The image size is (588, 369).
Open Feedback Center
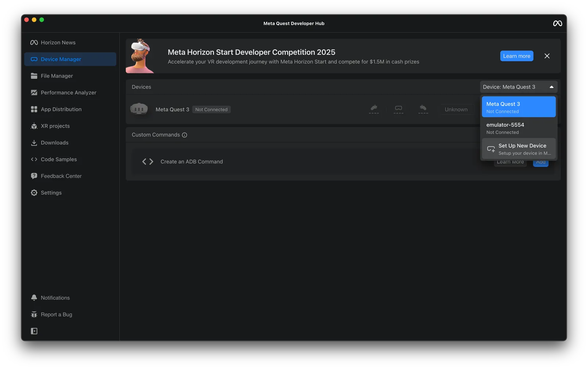(x=70, y=176)
